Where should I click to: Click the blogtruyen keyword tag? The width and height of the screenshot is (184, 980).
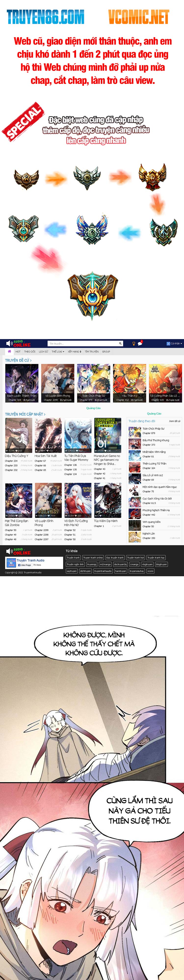click(x=161, y=564)
